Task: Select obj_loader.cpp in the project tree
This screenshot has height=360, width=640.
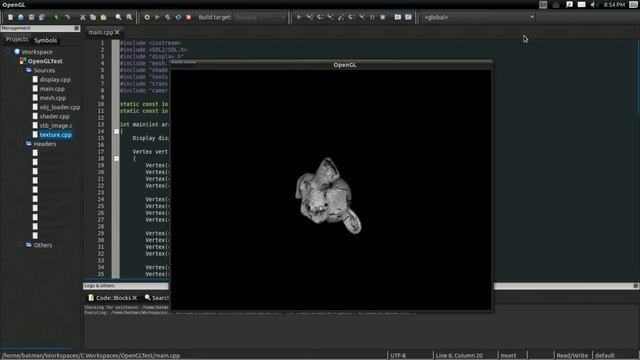Action: (60, 107)
